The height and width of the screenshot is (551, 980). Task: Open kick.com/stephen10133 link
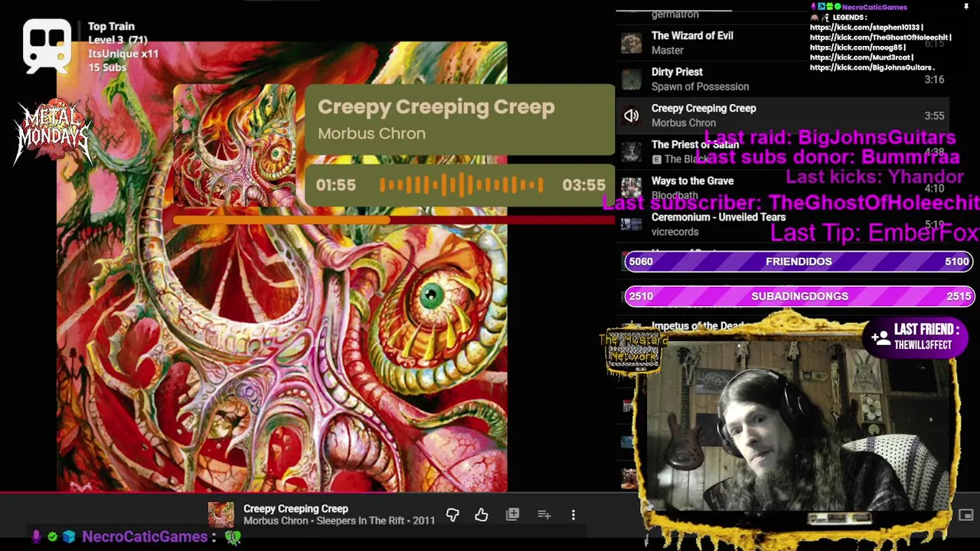[x=866, y=27]
